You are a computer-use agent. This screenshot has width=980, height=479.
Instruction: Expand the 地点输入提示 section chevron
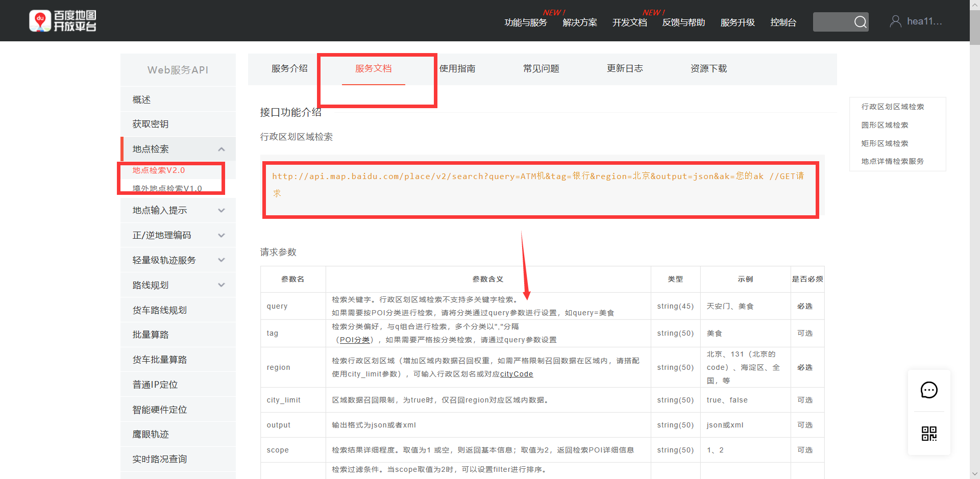pyautogui.click(x=222, y=210)
